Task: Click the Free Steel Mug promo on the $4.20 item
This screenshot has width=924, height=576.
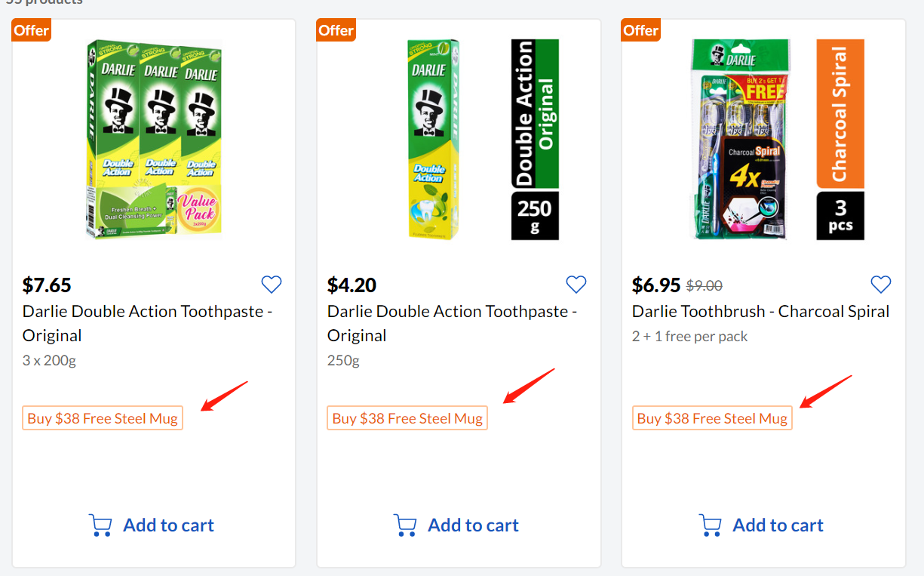Action: click(407, 418)
